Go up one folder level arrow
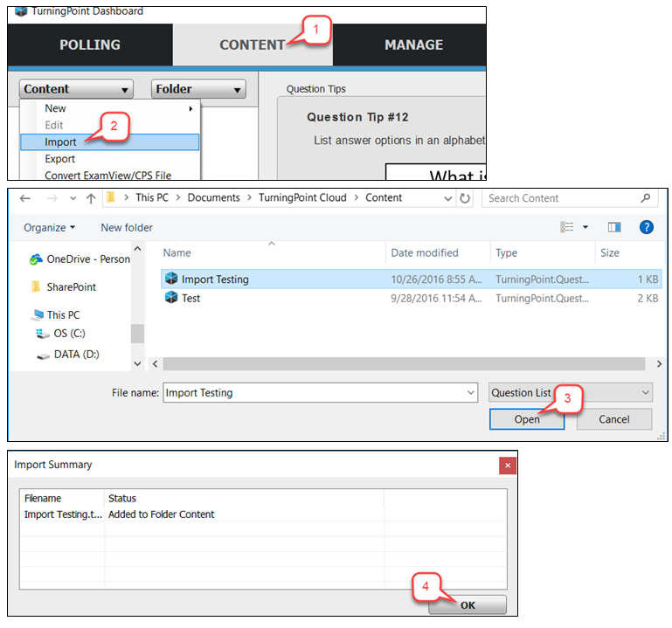This screenshot has height=628, width=672. (91, 198)
